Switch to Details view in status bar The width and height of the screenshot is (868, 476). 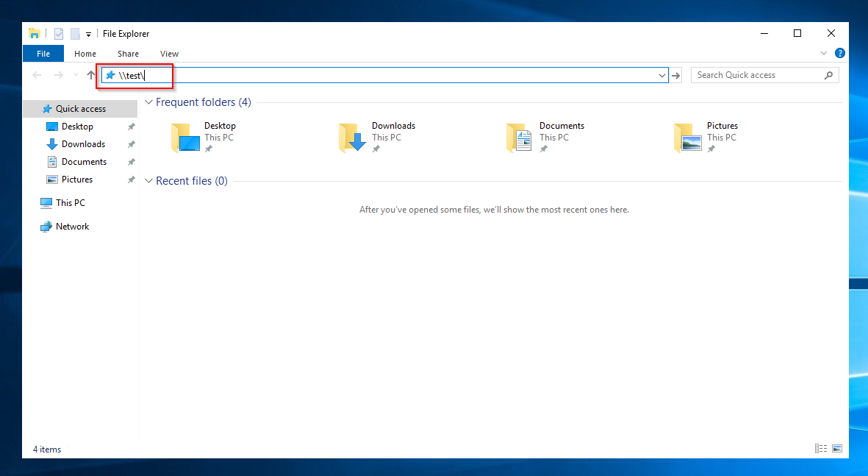tap(821, 448)
